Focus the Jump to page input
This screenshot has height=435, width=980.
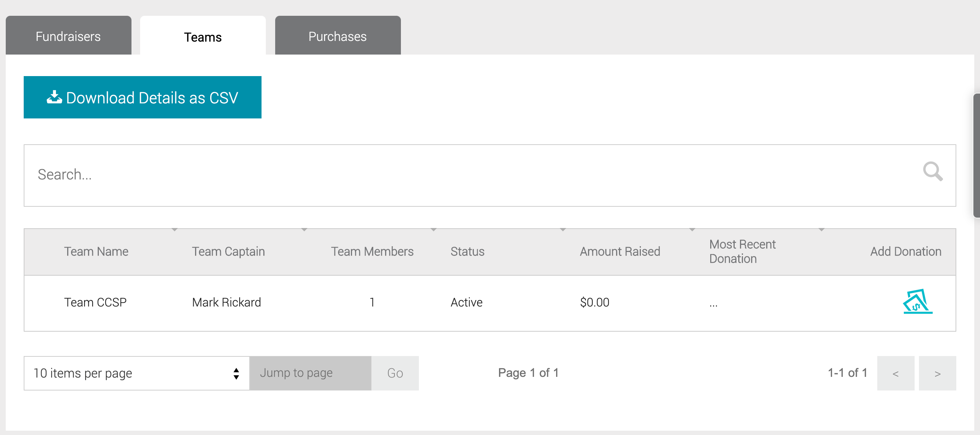coord(310,373)
